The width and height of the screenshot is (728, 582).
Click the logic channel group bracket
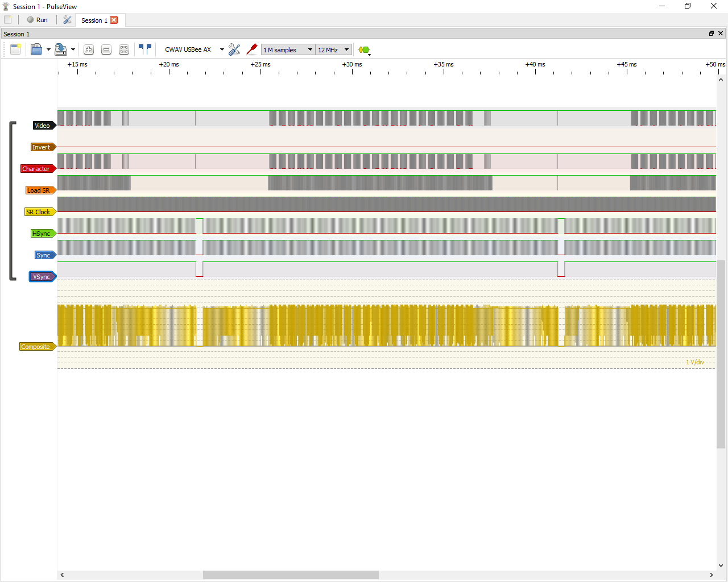click(13, 201)
